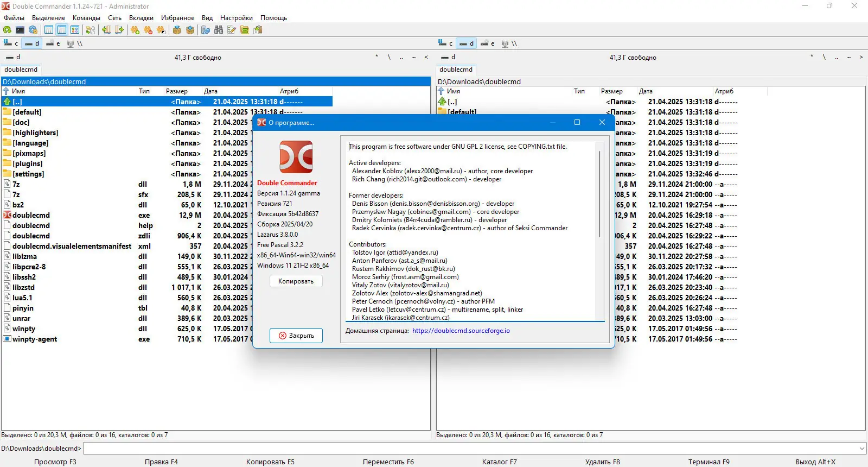Select [language] folder in left panel
This screenshot has width=868, height=467.
tap(30, 143)
